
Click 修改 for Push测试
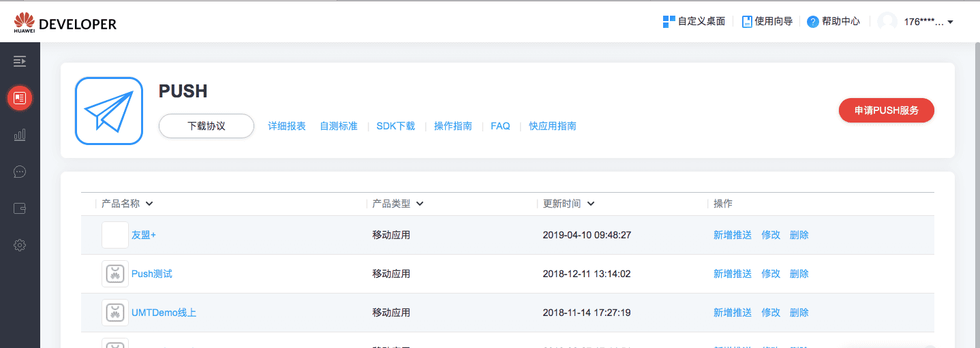[x=771, y=274]
